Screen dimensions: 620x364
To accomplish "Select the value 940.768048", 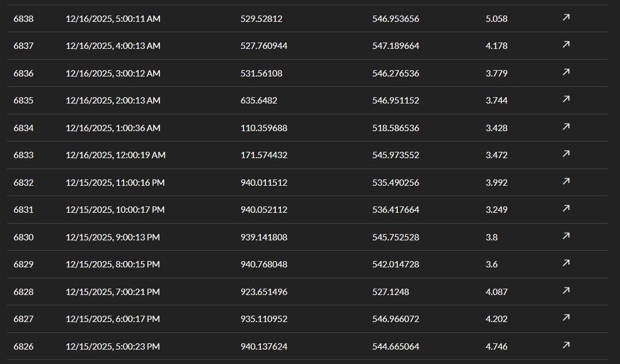I will tap(264, 265).
